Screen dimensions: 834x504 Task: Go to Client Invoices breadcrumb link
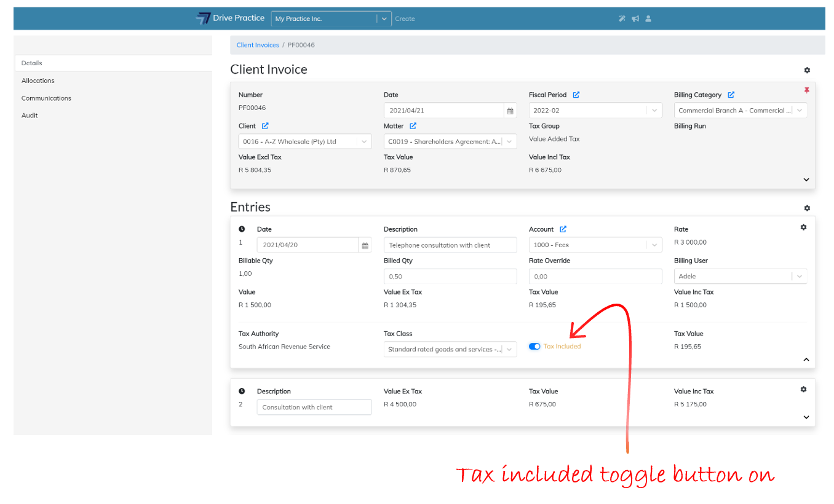(258, 45)
